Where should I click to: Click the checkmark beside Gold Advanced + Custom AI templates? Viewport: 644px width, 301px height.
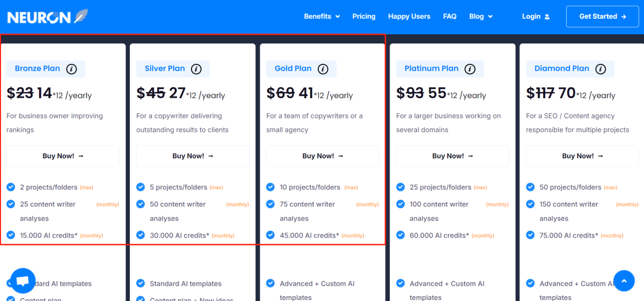(270, 283)
